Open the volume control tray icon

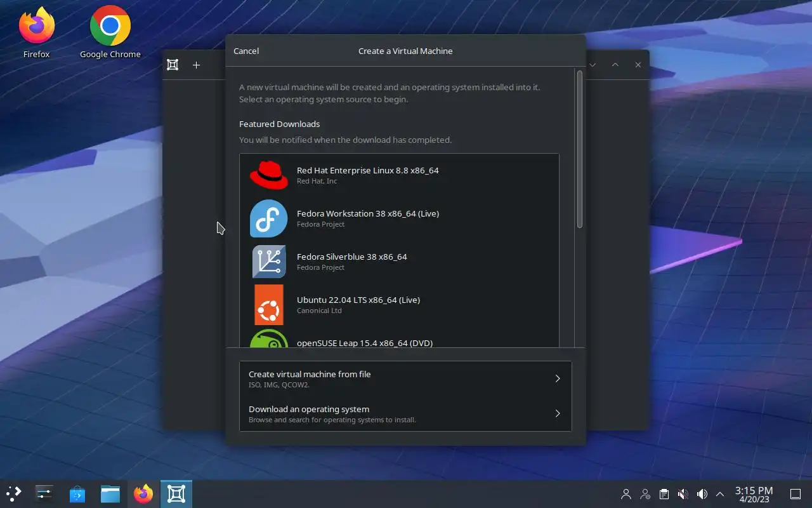click(702, 494)
